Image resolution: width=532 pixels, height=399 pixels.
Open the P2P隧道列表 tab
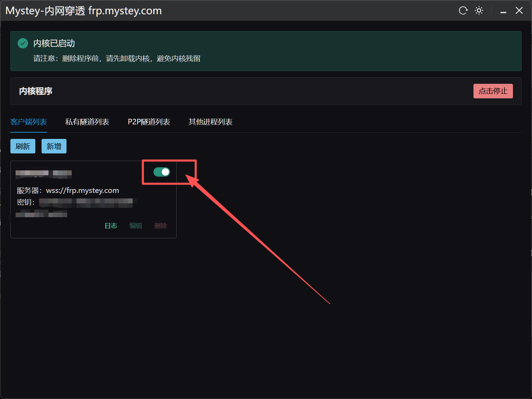click(x=149, y=122)
